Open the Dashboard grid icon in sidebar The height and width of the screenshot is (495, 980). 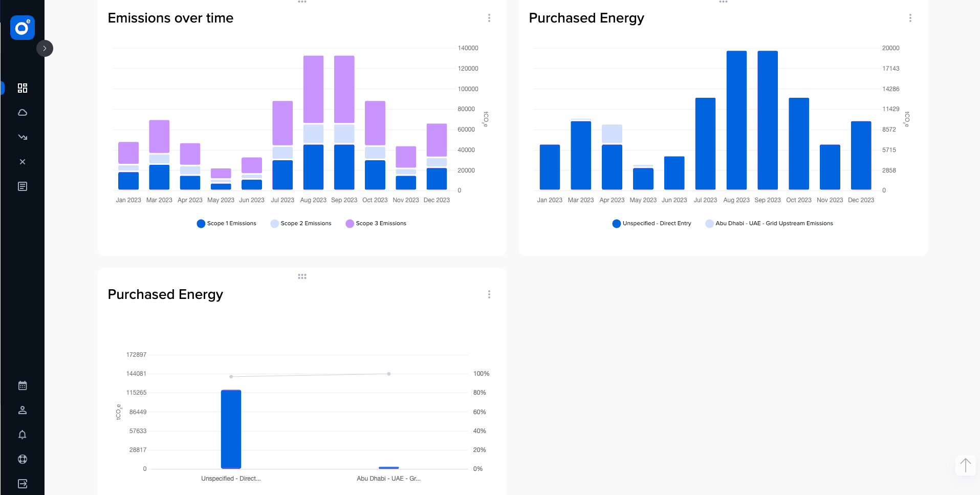coord(22,88)
